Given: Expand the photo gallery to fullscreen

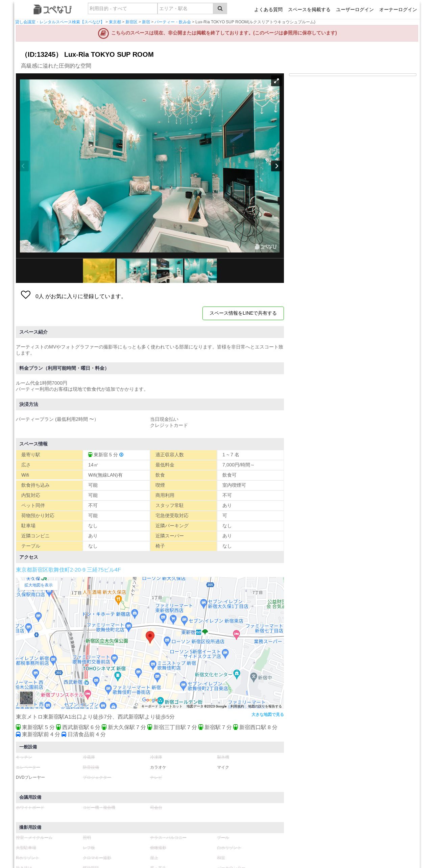Looking at the screenshot, I should point(276,81).
